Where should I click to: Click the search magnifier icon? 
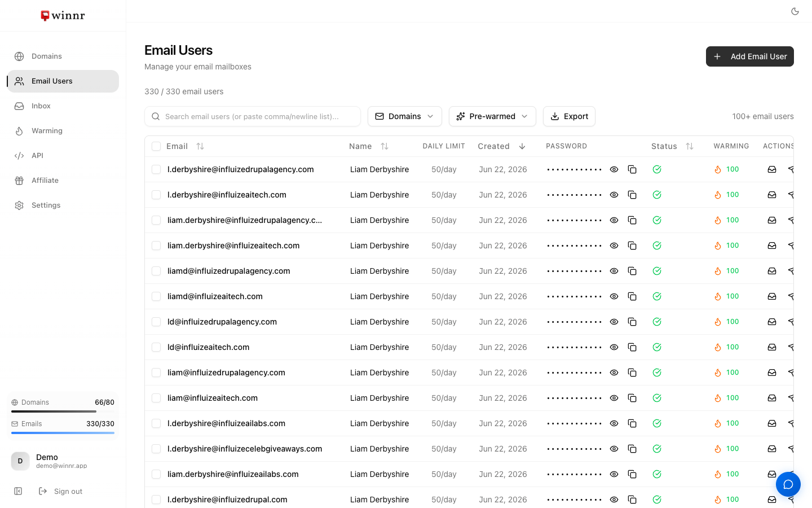156,116
